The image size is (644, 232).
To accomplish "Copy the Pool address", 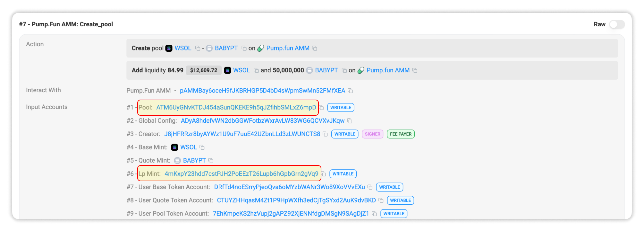I will coord(322,108).
